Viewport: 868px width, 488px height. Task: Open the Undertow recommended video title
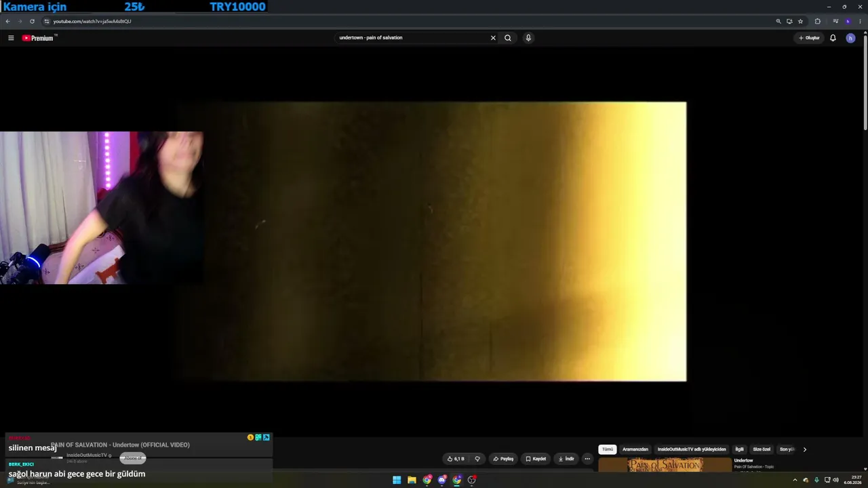[x=743, y=461]
